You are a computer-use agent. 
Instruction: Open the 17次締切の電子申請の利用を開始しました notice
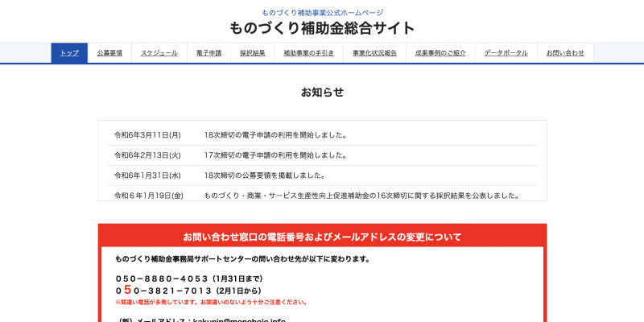click(275, 155)
